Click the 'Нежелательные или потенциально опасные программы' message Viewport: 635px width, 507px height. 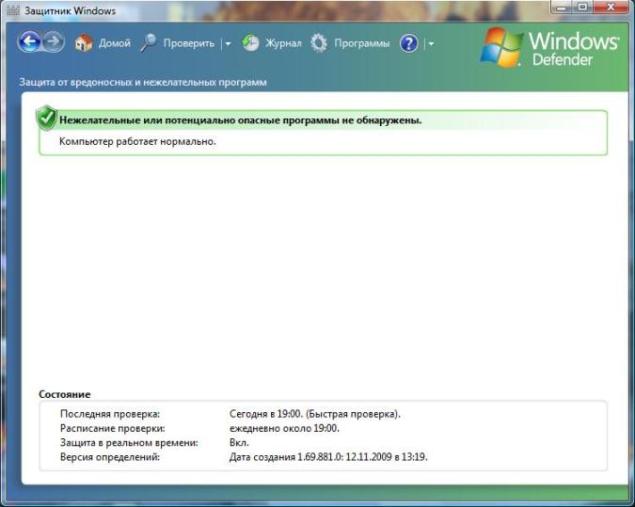point(241,120)
